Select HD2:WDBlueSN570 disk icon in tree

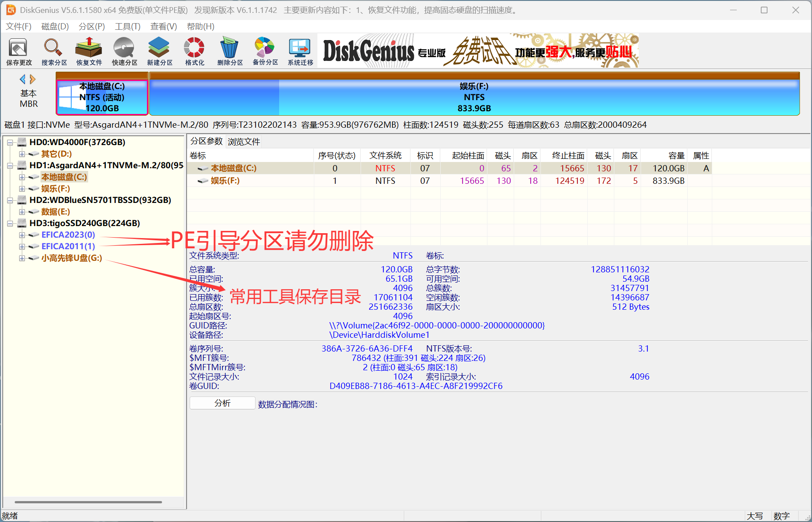pyautogui.click(x=22, y=200)
